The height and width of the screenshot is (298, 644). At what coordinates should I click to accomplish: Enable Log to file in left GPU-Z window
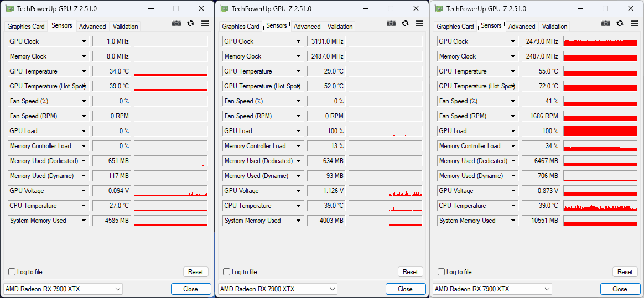click(x=12, y=272)
